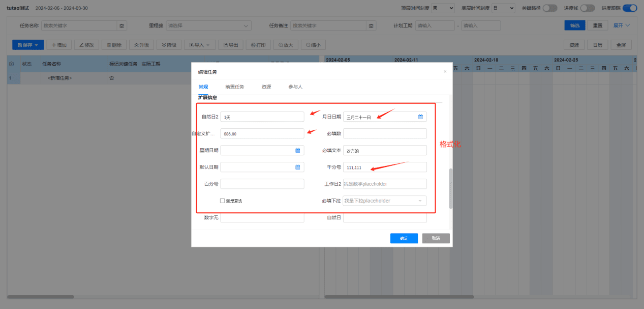The width and height of the screenshot is (644, 309).
Task: Close the 编辑任务 dialog with X
Action: click(x=445, y=72)
